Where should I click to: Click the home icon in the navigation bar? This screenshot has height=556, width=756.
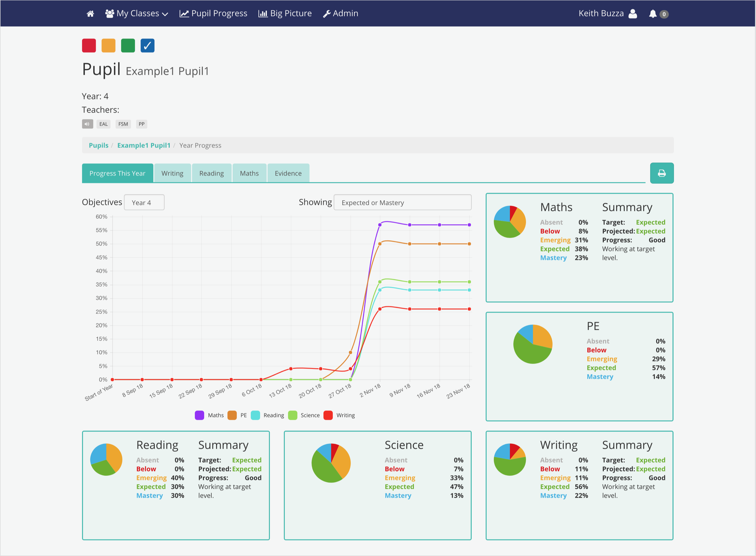[x=90, y=14]
